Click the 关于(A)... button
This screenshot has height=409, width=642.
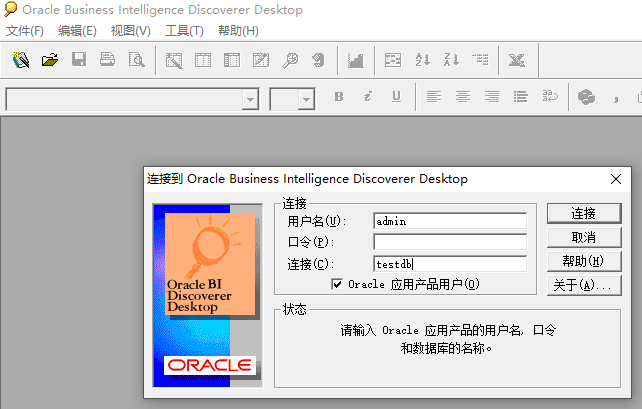coord(583,285)
